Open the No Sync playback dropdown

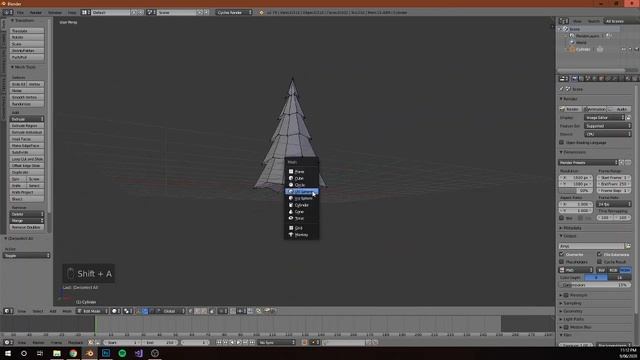(276, 342)
